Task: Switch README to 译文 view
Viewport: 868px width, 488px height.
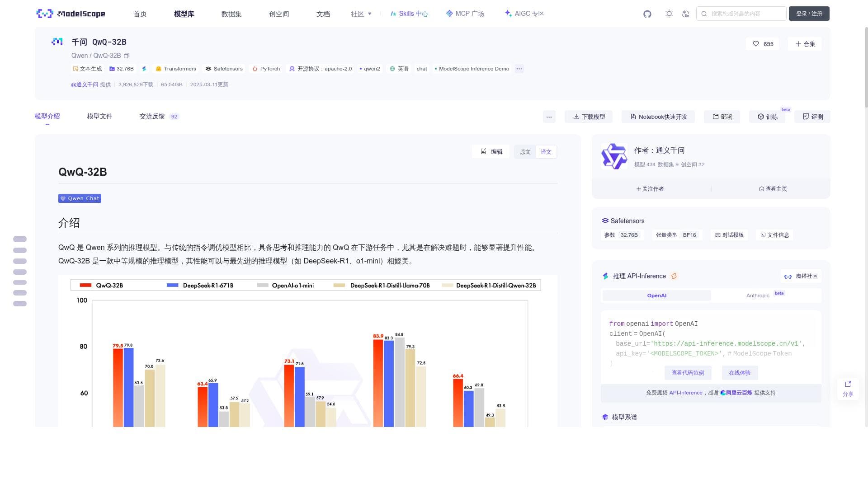Action: 546,152
